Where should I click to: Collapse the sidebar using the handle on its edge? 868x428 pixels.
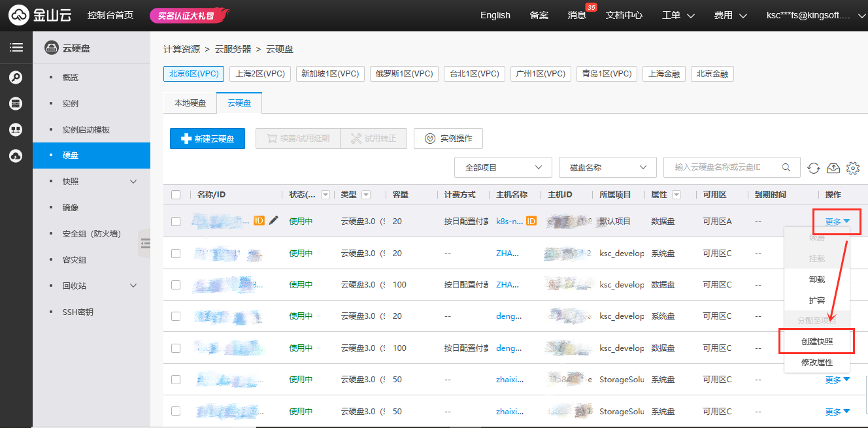(145, 244)
